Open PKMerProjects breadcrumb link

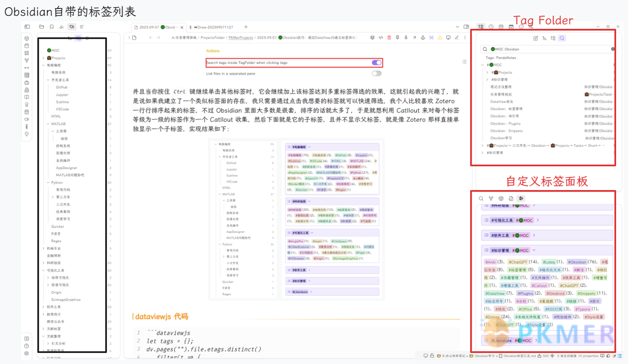pyautogui.click(x=241, y=37)
